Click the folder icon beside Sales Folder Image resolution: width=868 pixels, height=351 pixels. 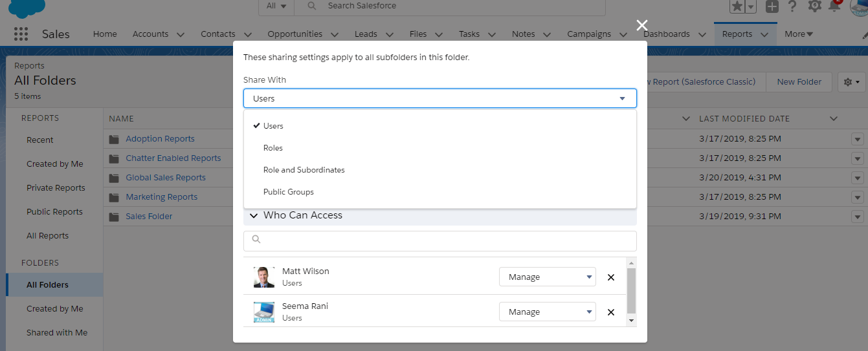click(115, 217)
